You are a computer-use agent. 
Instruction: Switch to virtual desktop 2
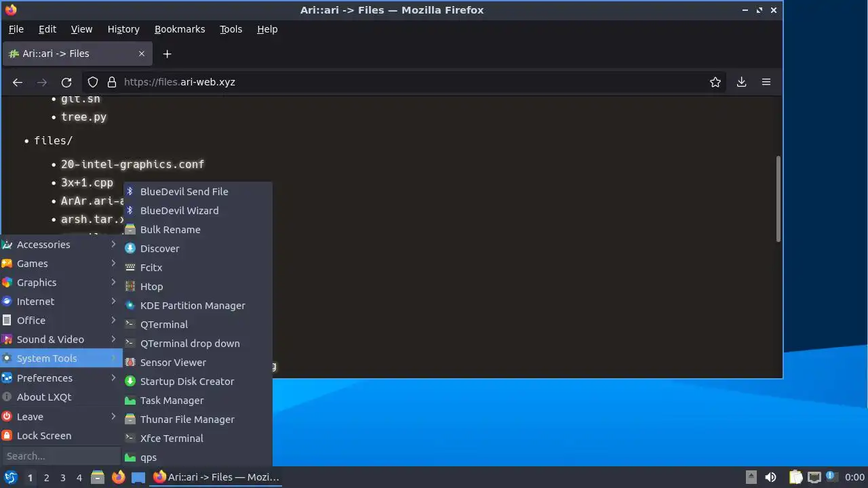46,478
